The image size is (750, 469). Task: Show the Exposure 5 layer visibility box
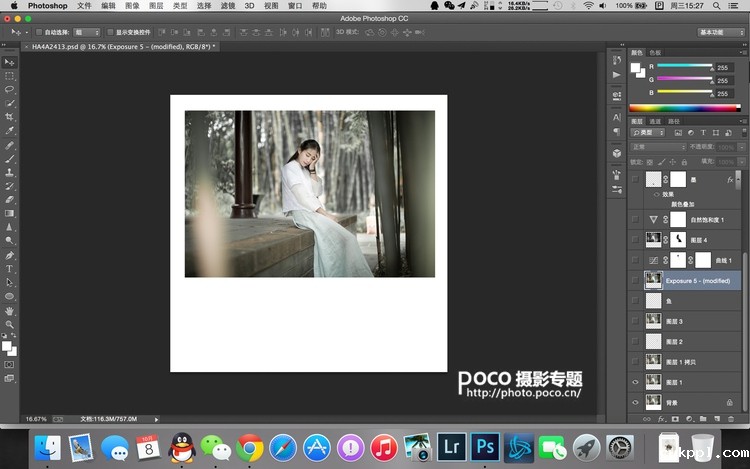(x=635, y=281)
